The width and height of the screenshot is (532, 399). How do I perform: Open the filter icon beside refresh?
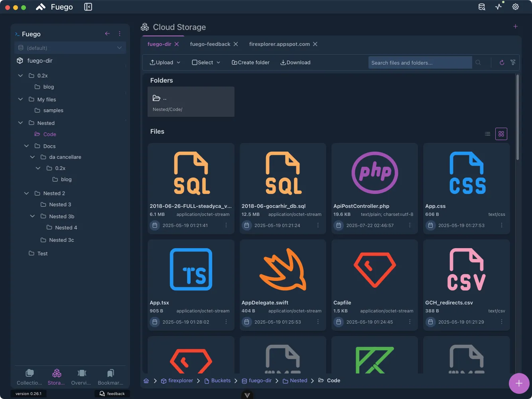pyautogui.click(x=513, y=62)
